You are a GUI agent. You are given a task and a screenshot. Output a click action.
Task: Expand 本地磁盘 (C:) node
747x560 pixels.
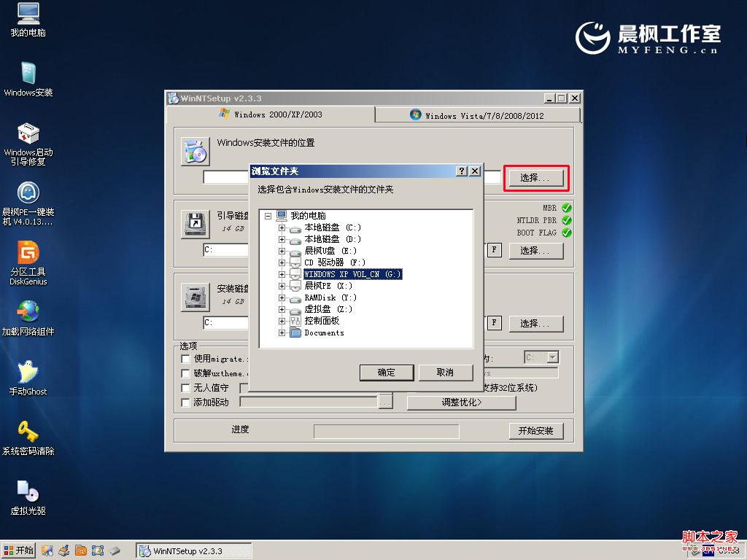pyautogui.click(x=282, y=227)
